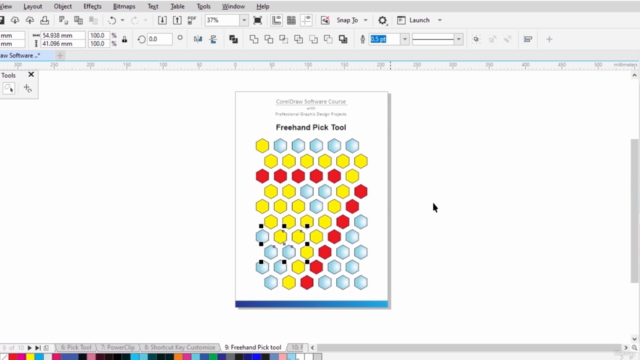Screen dimensions: 640x360
Task: Click the Simplify shaping icon
Action: [x=298, y=39]
